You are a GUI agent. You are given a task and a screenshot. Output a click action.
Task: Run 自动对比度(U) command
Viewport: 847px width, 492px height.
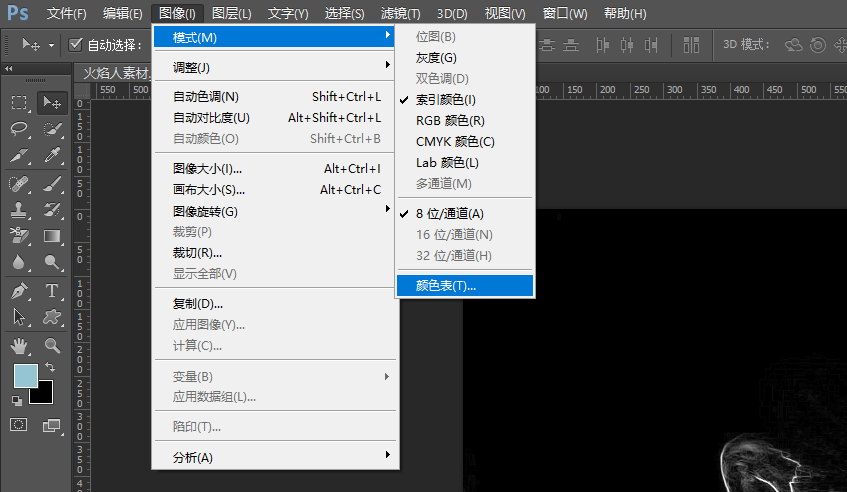tap(275, 118)
